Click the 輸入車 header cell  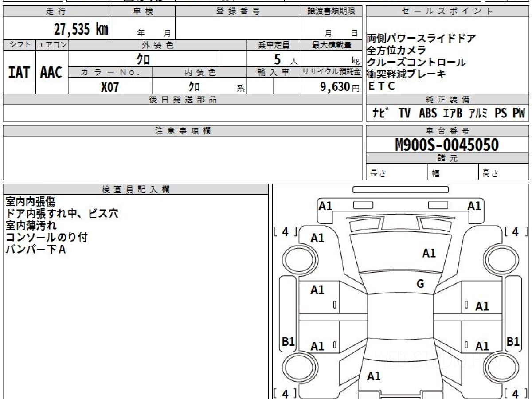pyautogui.click(x=274, y=73)
